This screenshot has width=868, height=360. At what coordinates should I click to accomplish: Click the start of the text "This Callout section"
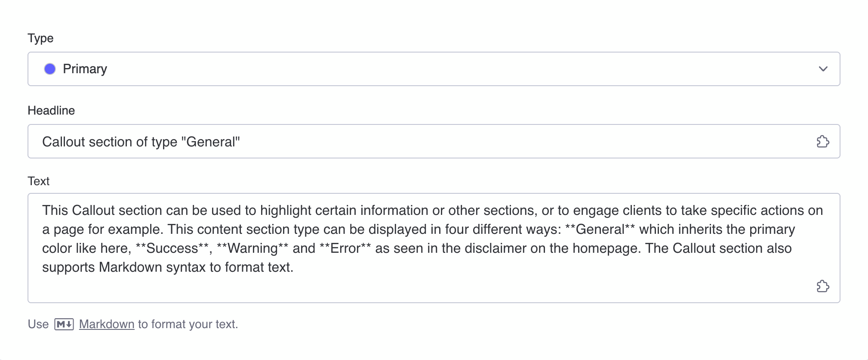43,211
